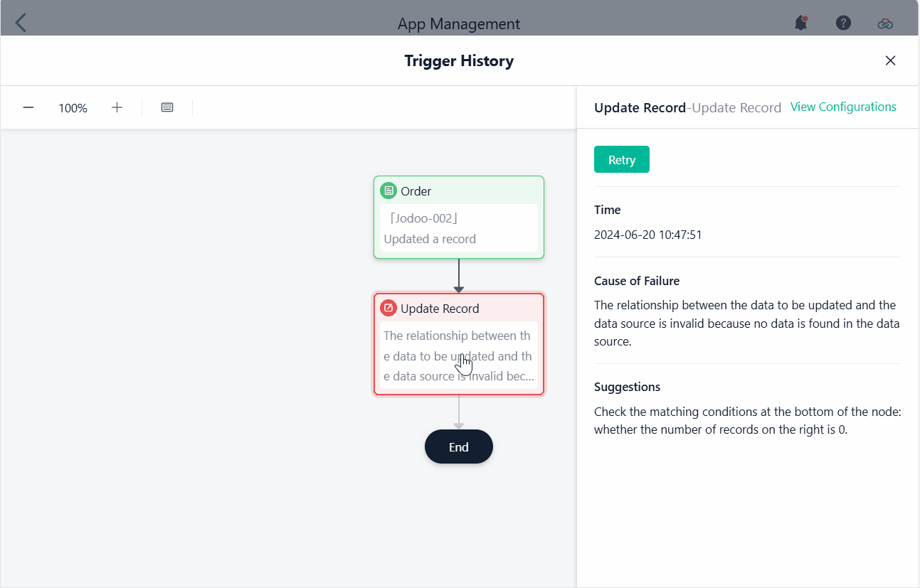Click the End node

459,447
